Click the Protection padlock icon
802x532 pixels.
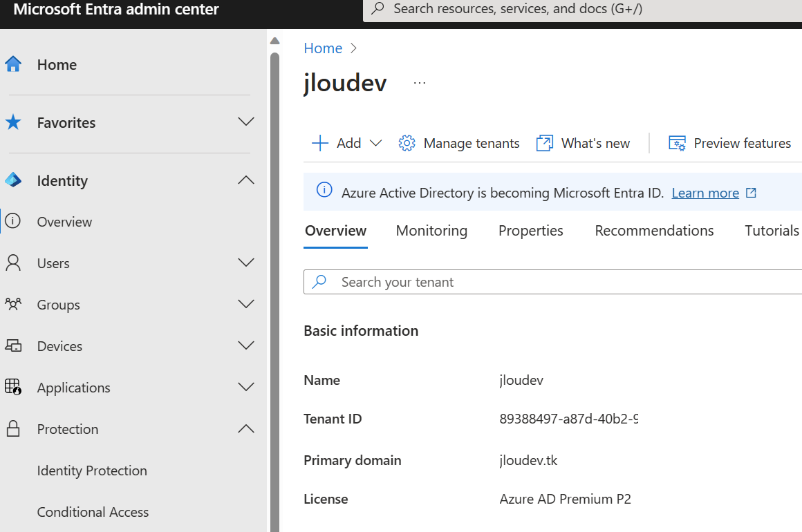[12, 428]
